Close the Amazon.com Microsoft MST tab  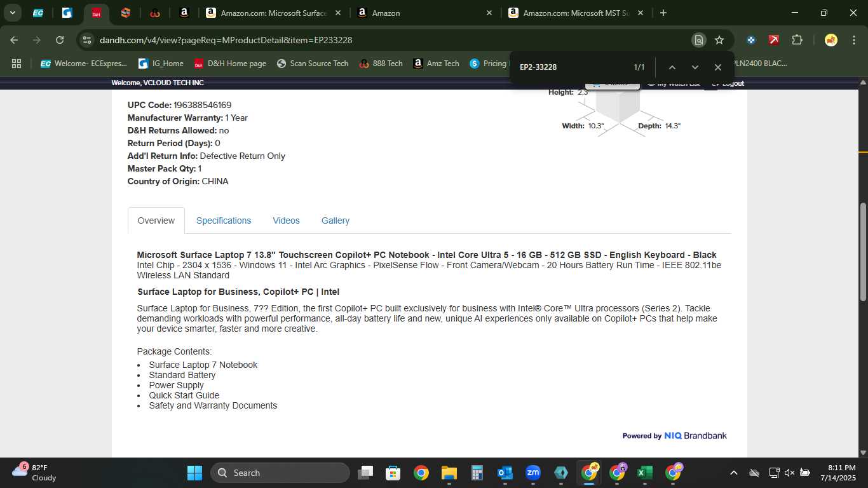pos(640,13)
